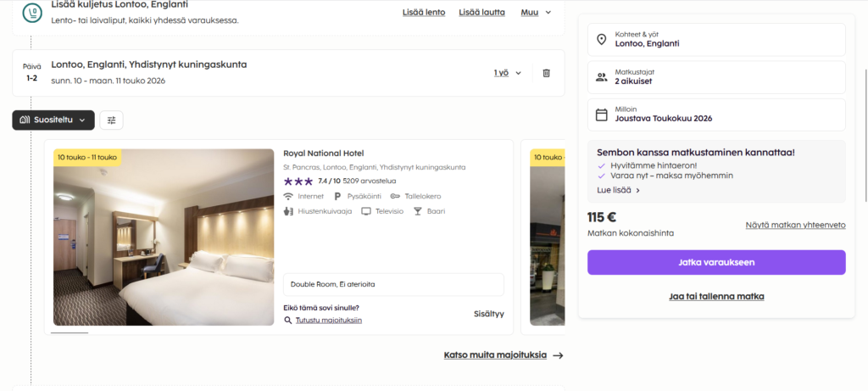Viewport: 868px width, 391px height.
Task: Click the Matkan kokonaishinta label
Action: click(631, 233)
